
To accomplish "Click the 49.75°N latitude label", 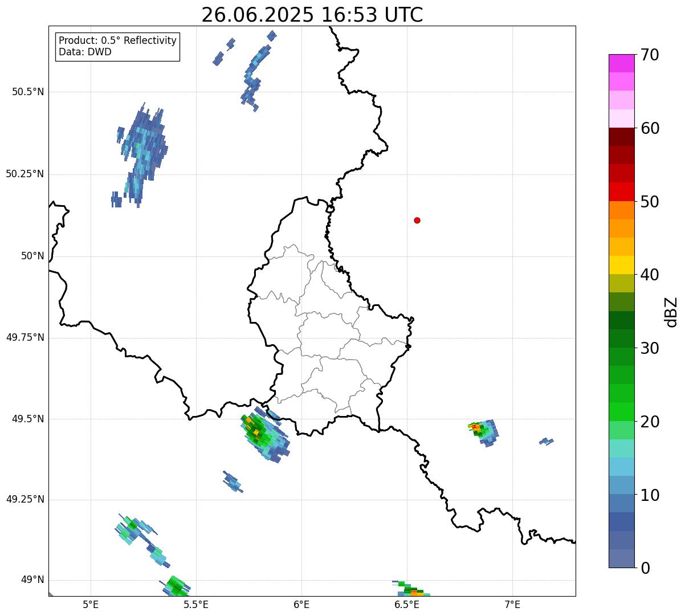I will [x=25, y=337].
